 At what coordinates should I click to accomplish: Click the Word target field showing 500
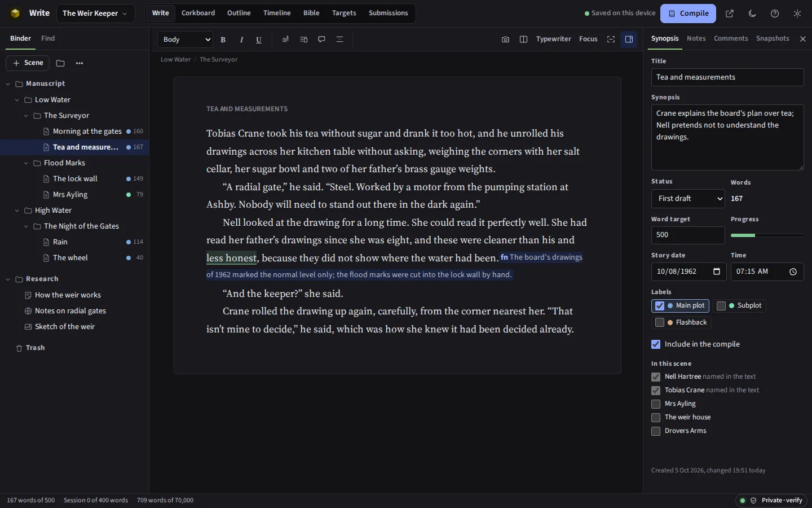(688, 235)
